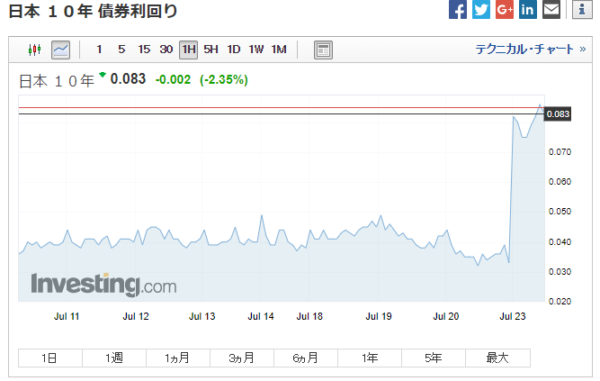Switch to candlestick chart view
The width and height of the screenshot is (600, 381).
pyautogui.click(x=34, y=50)
